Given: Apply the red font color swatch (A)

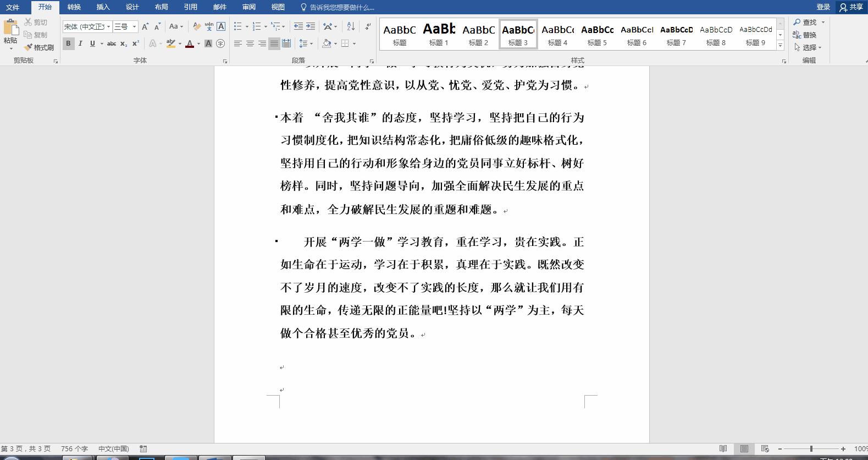Looking at the screenshot, I should [189, 43].
